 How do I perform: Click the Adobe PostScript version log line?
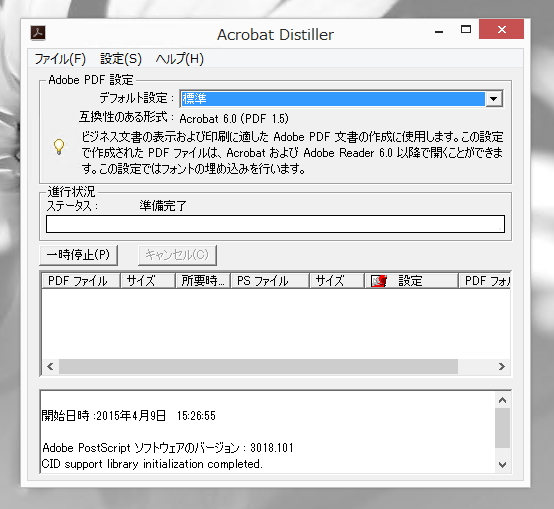coord(168,448)
